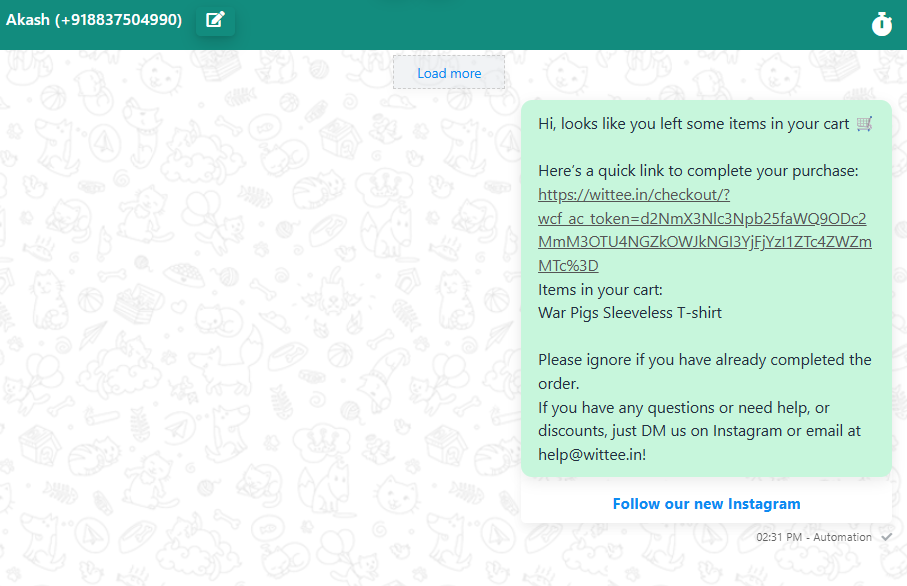Open the stopwatch timer icon

881,24
